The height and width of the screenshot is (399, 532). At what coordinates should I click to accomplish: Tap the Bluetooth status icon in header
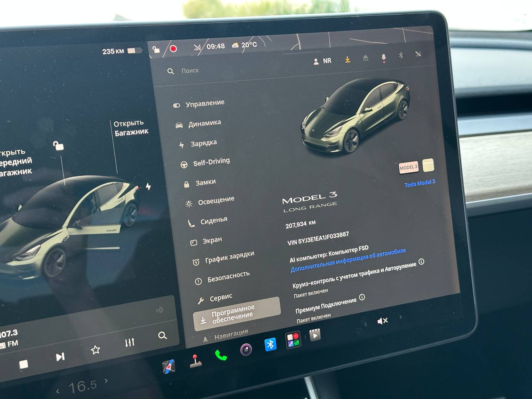coord(401,55)
